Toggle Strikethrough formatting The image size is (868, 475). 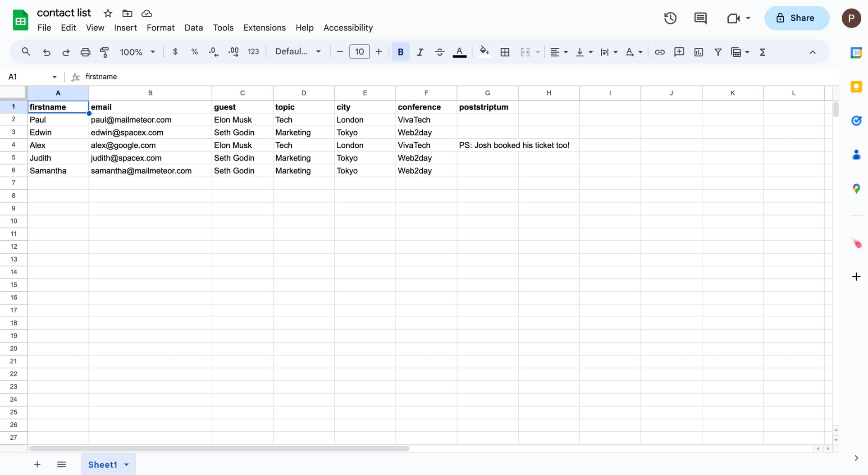coord(439,52)
